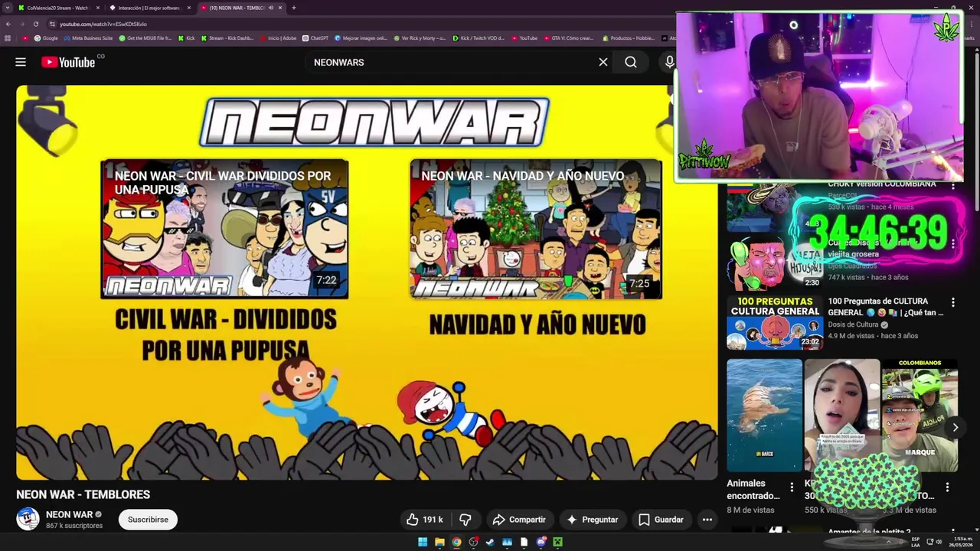The height and width of the screenshot is (551, 980).
Task: Open more actions three-dot menu
Action: [x=707, y=520]
